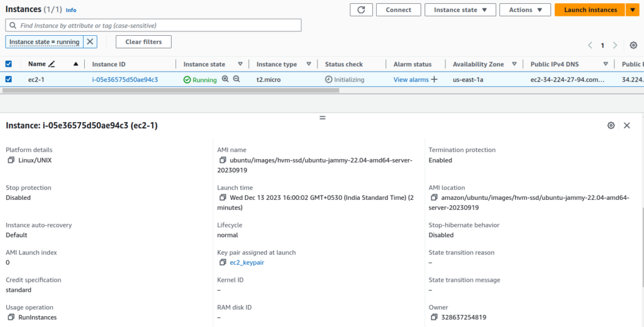Uncheck the ec2-1 row checkbox
The width and height of the screenshot is (644, 327).
click(x=9, y=80)
